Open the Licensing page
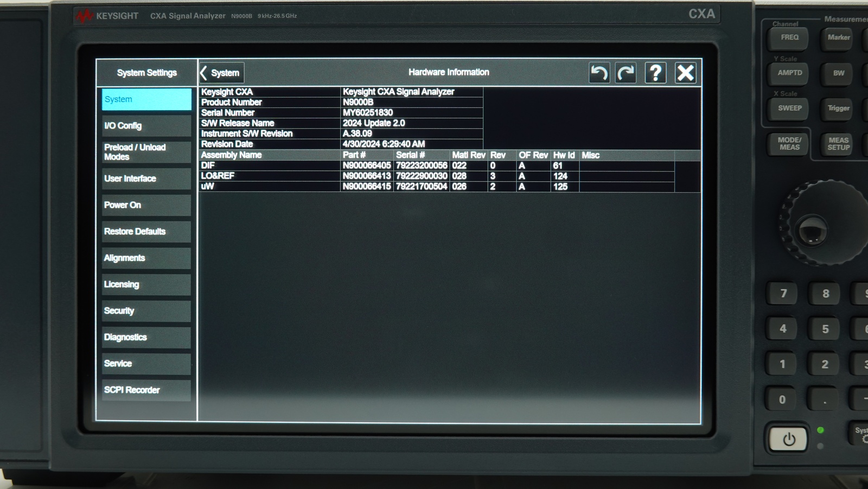This screenshot has width=868, height=489. 146,284
